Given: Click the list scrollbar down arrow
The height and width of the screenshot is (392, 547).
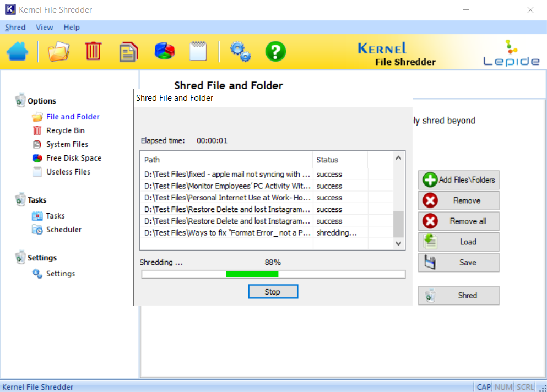Looking at the screenshot, I should coord(398,243).
